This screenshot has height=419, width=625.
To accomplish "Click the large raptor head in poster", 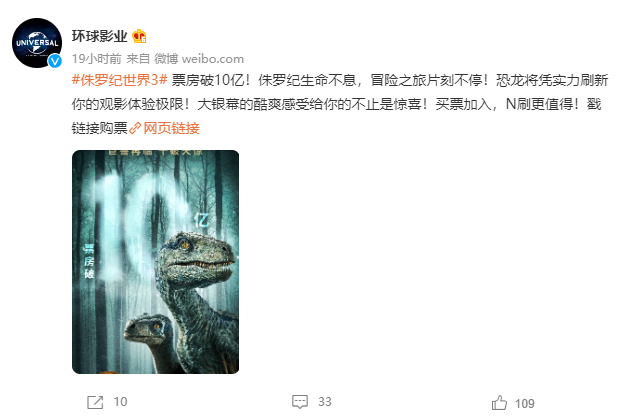I will point(197,255).
